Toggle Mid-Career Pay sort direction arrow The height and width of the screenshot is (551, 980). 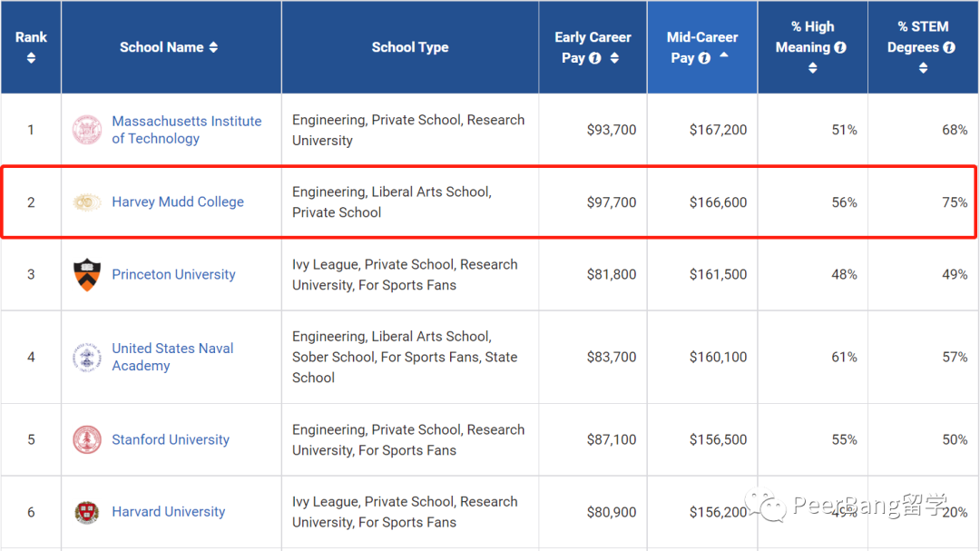[724, 56]
